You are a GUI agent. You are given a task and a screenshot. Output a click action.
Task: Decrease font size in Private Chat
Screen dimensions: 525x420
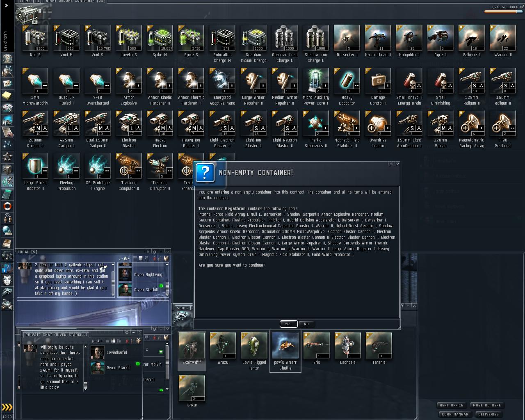point(94,341)
